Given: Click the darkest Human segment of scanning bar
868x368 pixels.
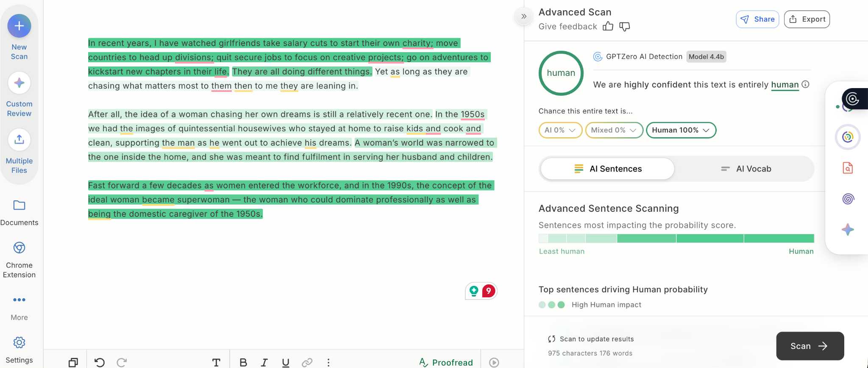Looking at the screenshot, I should [779, 238].
